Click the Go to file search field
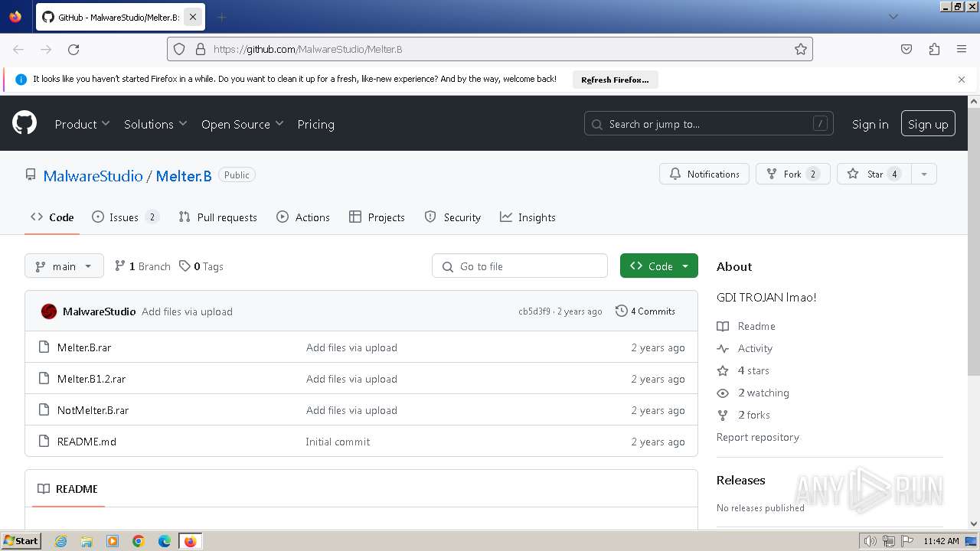This screenshot has height=551, width=980. click(520, 266)
